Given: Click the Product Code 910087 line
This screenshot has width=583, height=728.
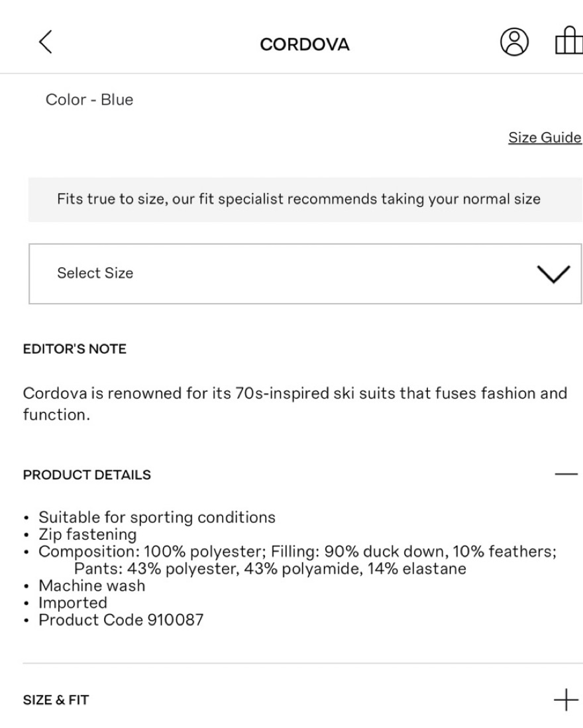Looking at the screenshot, I should point(121,620).
